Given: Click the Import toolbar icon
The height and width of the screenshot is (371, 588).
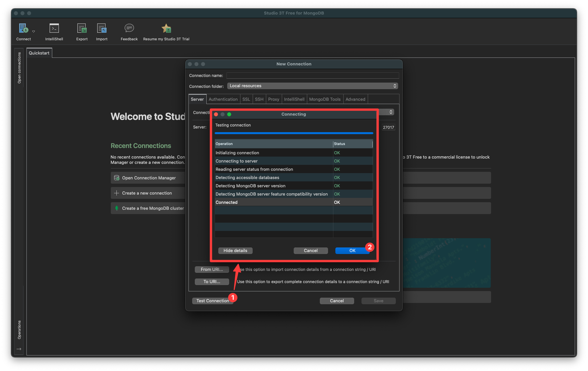Looking at the screenshot, I should (x=102, y=28).
